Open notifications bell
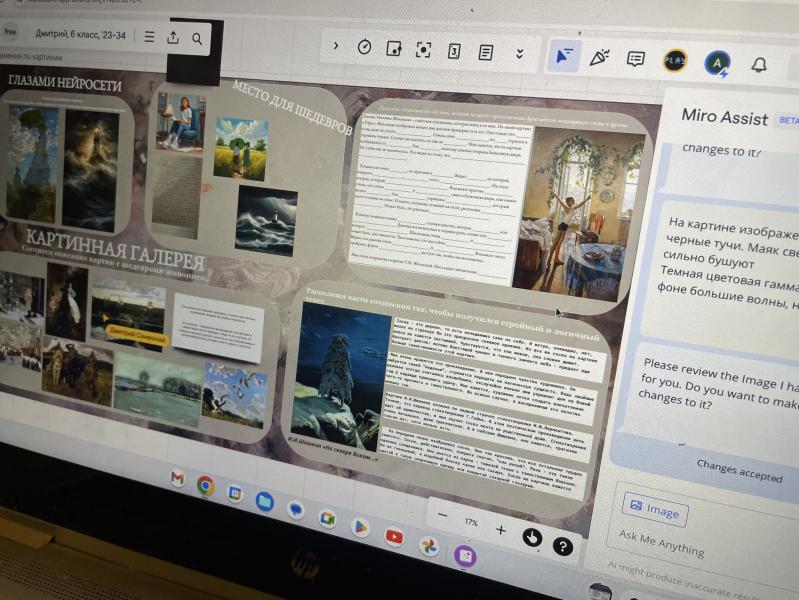Screen dimensions: 799x600 [759, 65]
